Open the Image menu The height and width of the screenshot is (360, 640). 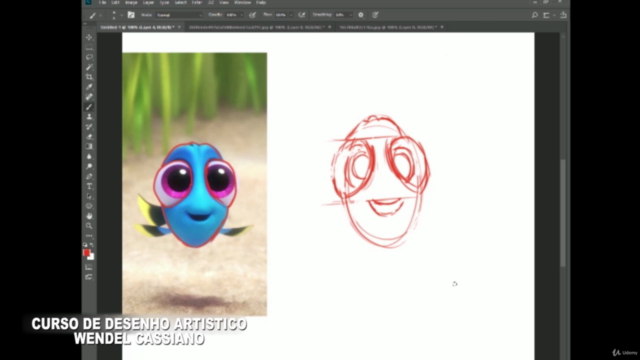click(x=131, y=2)
